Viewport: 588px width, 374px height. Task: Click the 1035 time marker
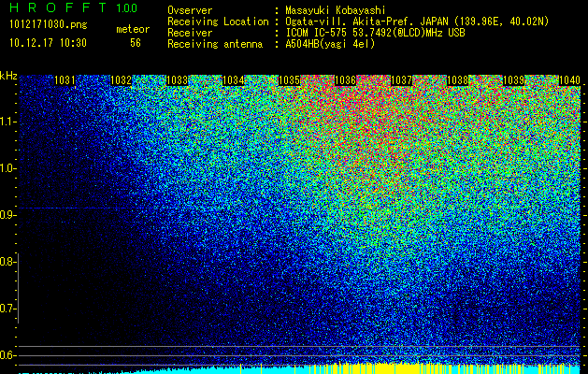289,80
